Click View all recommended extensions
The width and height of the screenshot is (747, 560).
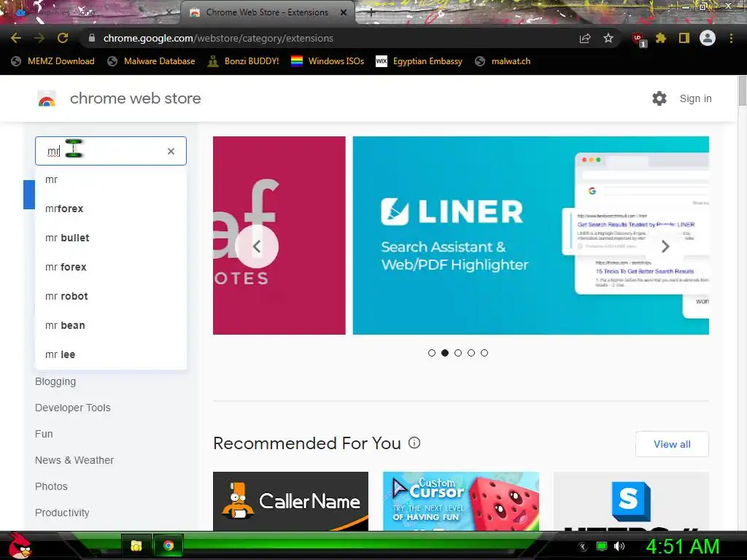tap(672, 444)
